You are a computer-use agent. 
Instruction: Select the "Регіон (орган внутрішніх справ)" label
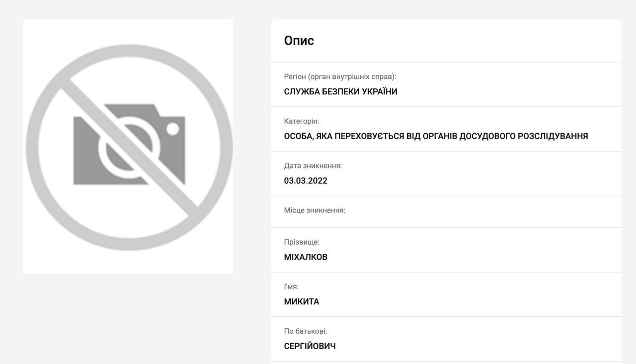coord(340,76)
